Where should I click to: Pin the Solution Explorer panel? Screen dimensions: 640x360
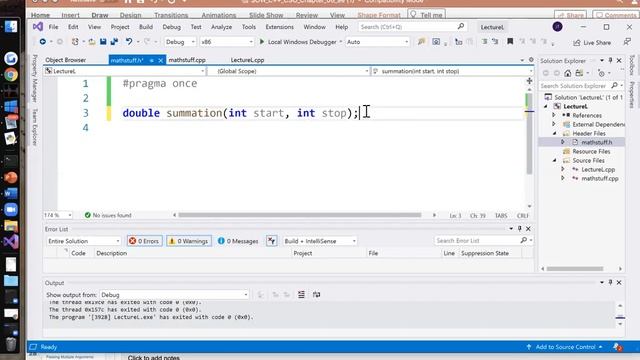coord(610,60)
